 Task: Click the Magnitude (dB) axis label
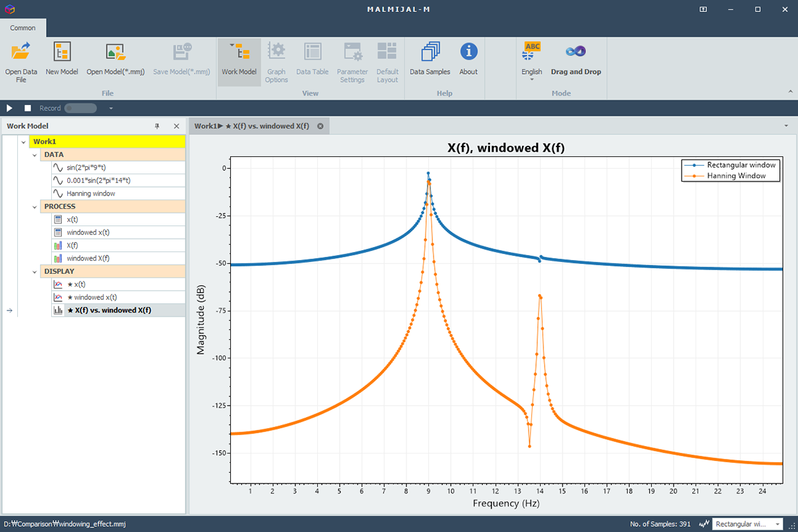click(x=201, y=321)
